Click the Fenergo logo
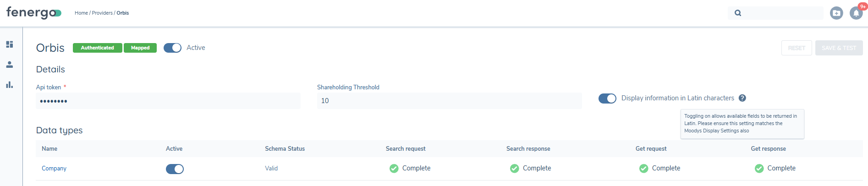This screenshot has height=186, width=868. [33, 13]
